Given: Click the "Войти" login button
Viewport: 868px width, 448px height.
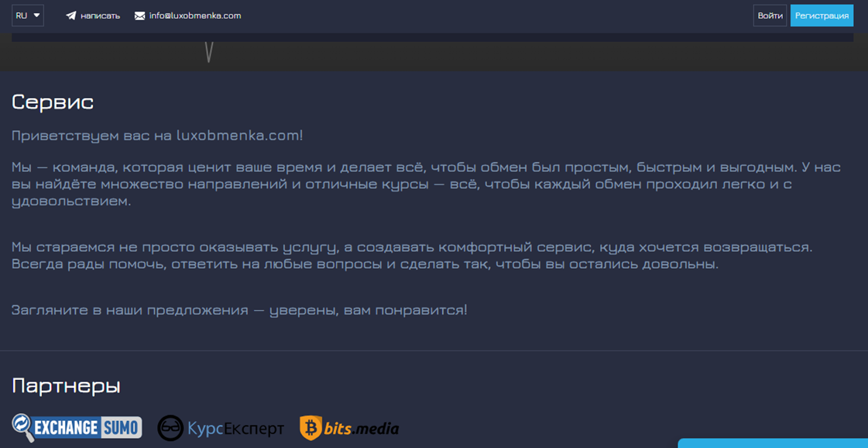Looking at the screenshot, I should click(x=770, y=16).
